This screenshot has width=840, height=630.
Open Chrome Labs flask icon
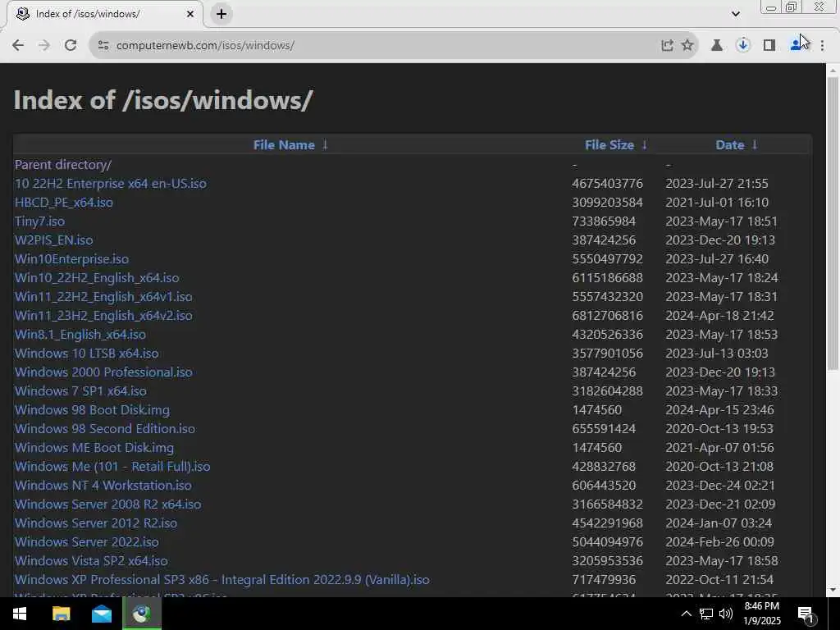click(x=716, y=46)
